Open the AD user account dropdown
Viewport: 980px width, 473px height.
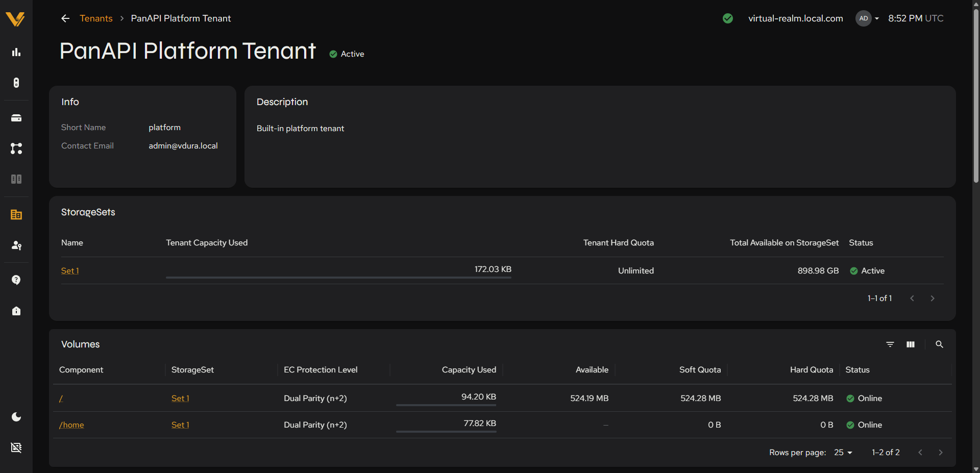coord(867,18)
